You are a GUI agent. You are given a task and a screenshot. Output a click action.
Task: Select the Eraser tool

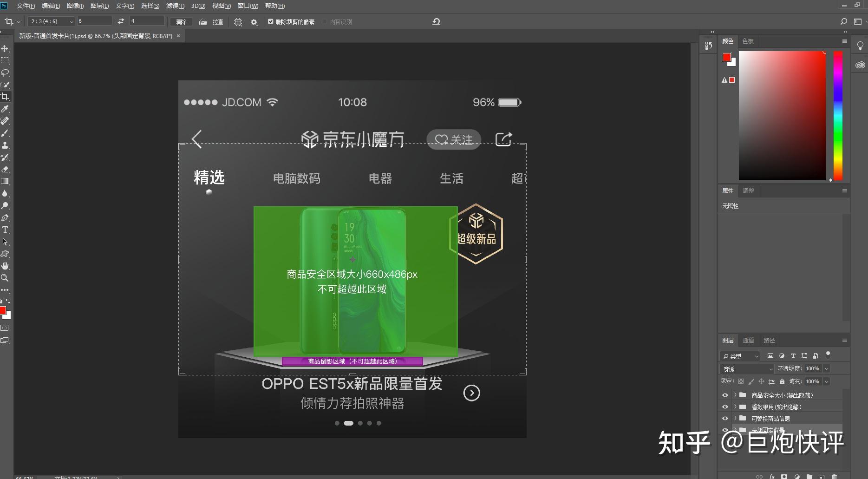click(x=5, y=169)
